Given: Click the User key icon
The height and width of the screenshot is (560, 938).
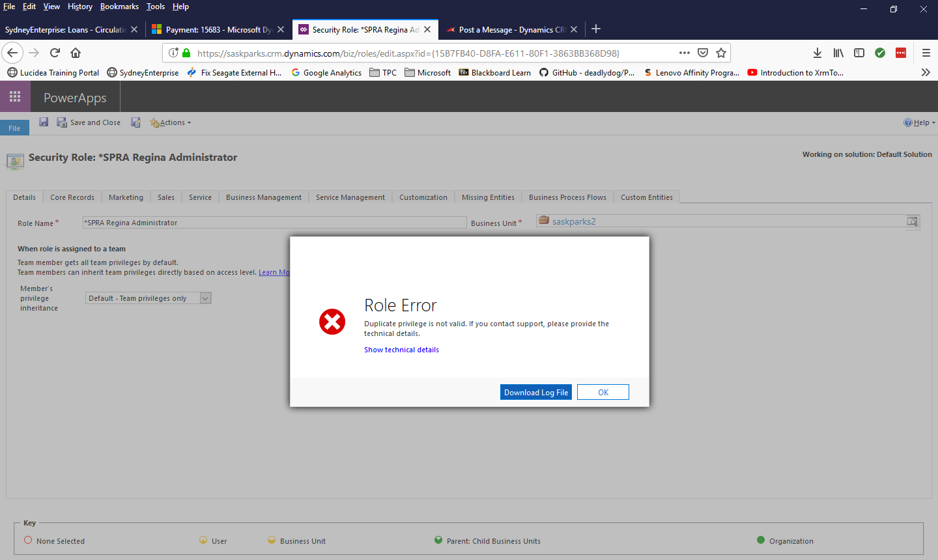Looking at the screenshot, I should pos(203,540).
